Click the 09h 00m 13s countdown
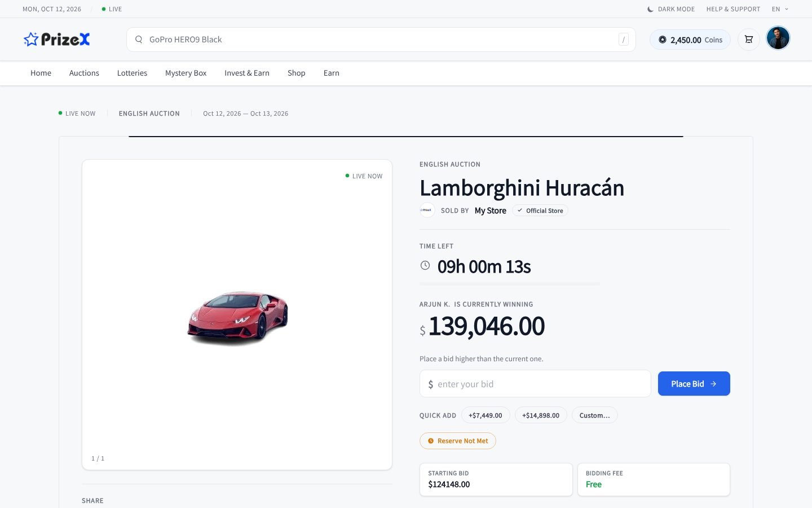Screen dimensions: 812x508 tap(484, 266)
